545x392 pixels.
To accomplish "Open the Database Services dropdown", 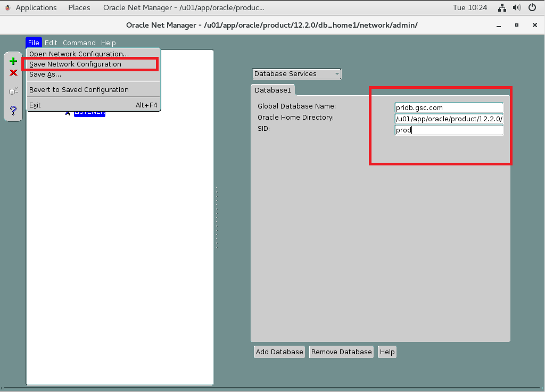I will 296,74.
